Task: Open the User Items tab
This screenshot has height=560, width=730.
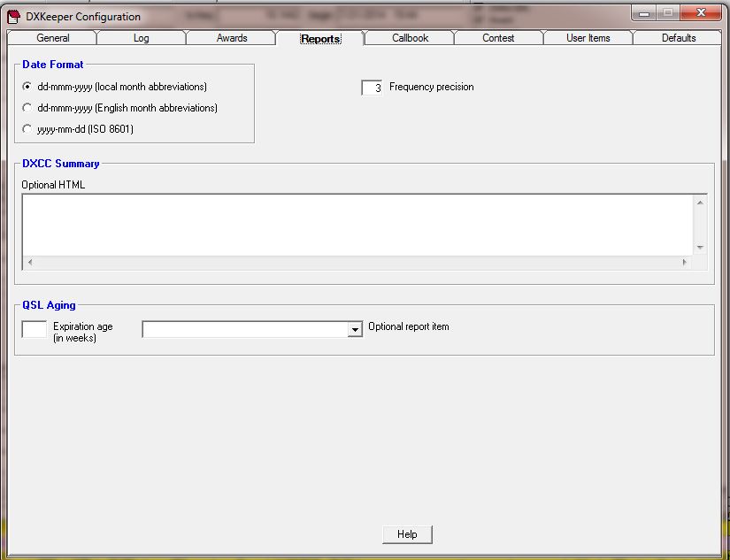Action: coord(588,38)
